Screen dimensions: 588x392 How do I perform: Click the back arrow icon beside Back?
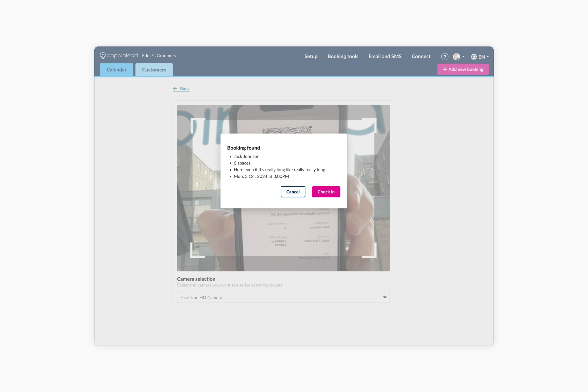coord(175,88)
